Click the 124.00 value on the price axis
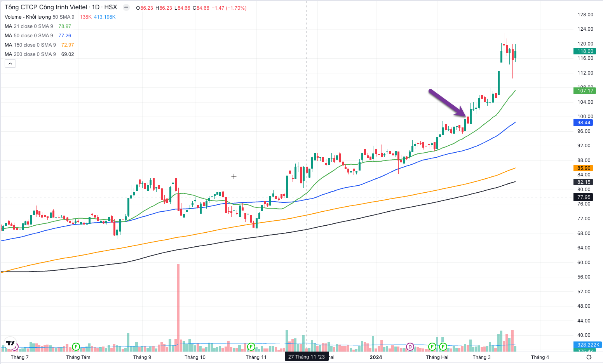 click(585, 29)
